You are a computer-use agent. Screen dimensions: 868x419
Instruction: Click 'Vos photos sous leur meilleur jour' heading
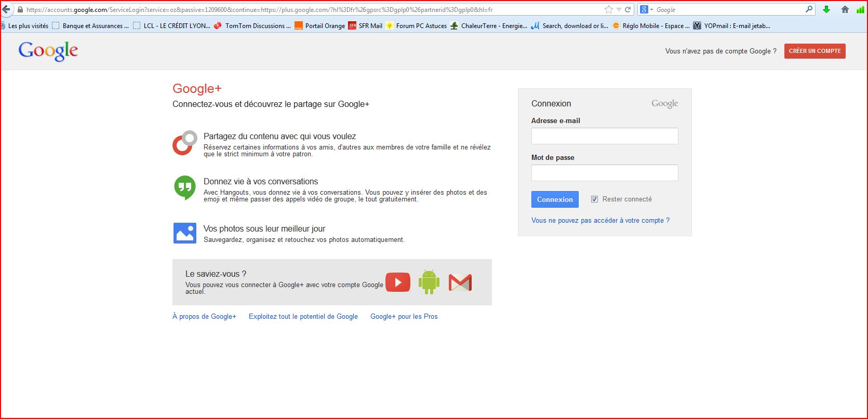(264, 229)
